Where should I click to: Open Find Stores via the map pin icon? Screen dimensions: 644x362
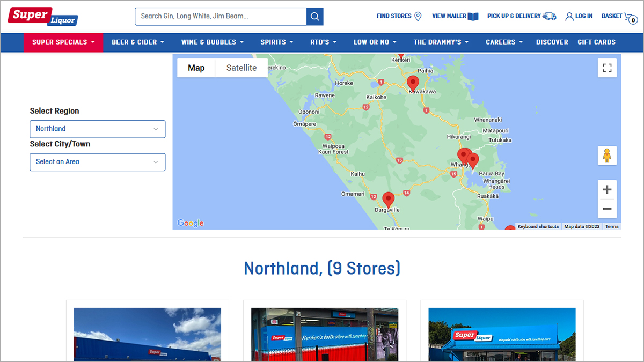point(418,16)
